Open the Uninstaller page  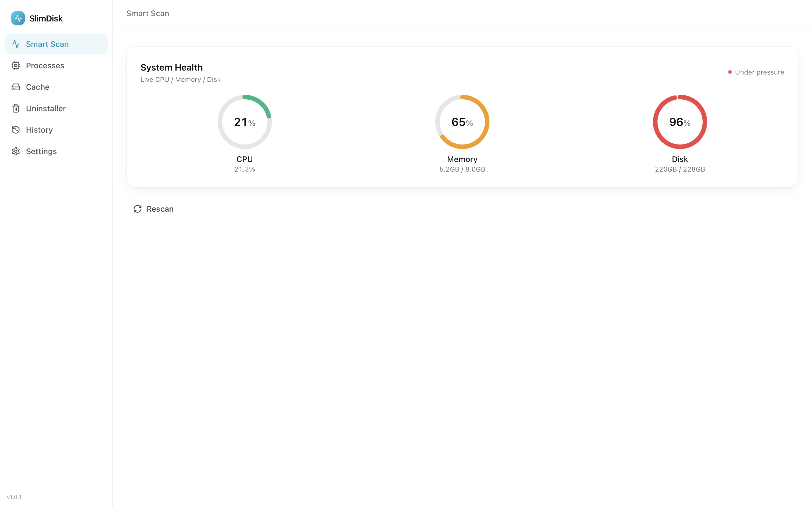56,109
